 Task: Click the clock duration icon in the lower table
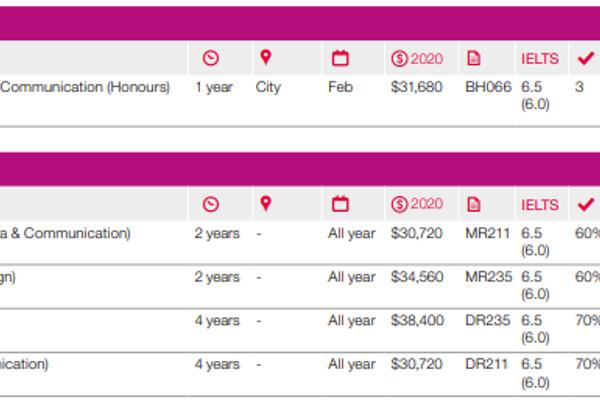(x=210, y=204)
